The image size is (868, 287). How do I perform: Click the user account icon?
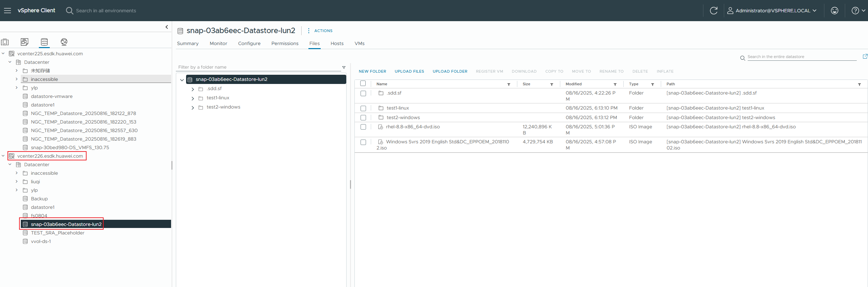(730, 11)
